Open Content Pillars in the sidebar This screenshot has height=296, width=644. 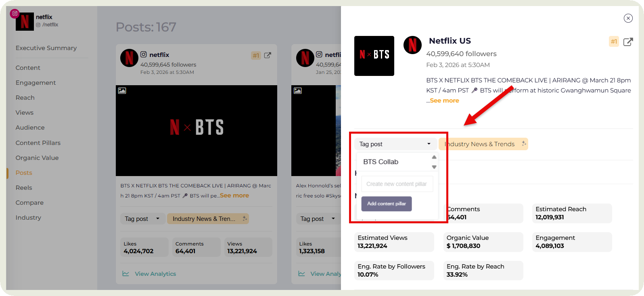[x=38, y=143]
